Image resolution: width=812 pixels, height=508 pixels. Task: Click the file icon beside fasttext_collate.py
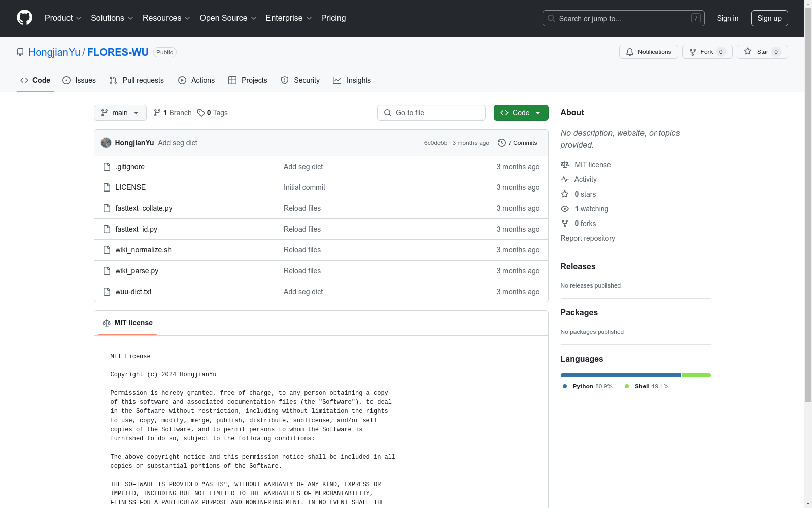pyautogui.click(x=107, y=208)
